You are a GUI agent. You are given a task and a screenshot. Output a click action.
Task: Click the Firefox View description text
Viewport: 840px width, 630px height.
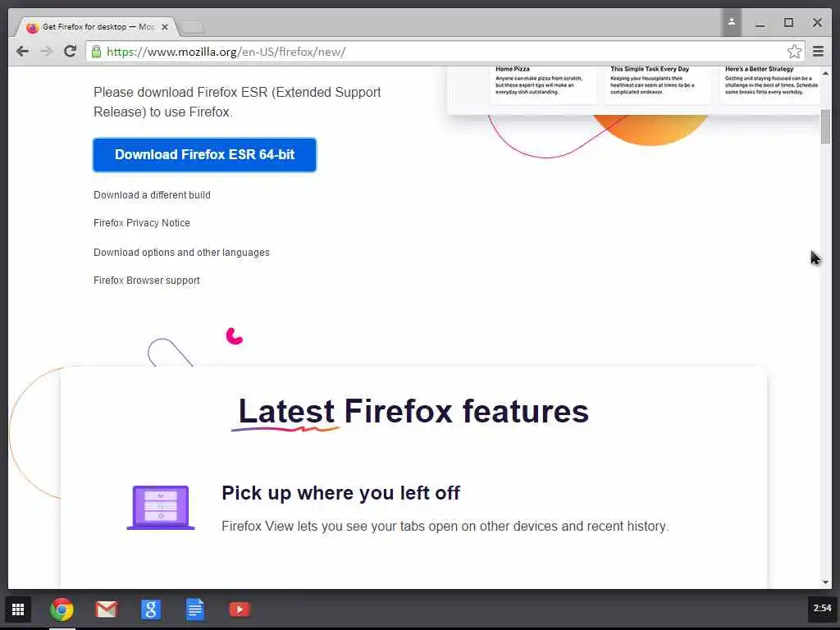445,526
